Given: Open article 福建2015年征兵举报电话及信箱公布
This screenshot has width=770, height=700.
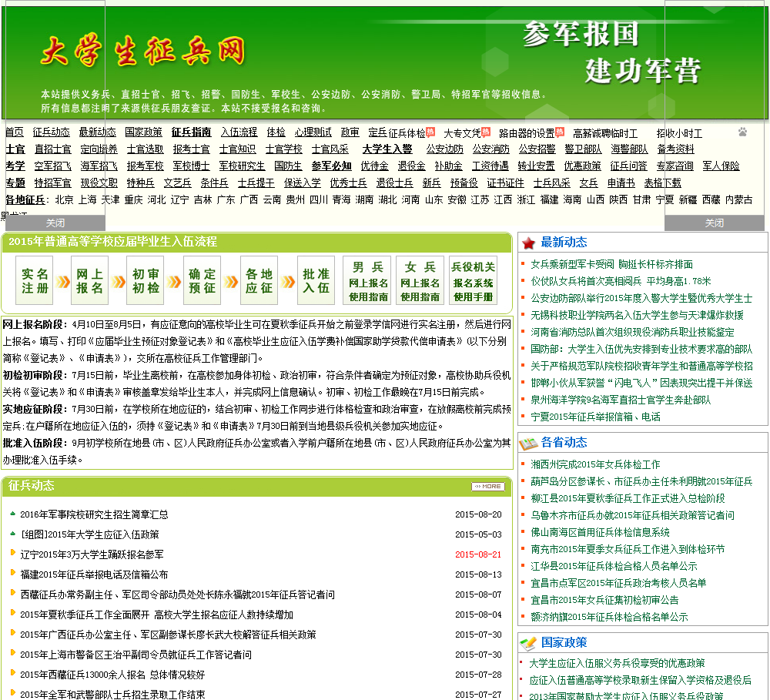Looking at the screenshot, I should [x=94, y=574].
